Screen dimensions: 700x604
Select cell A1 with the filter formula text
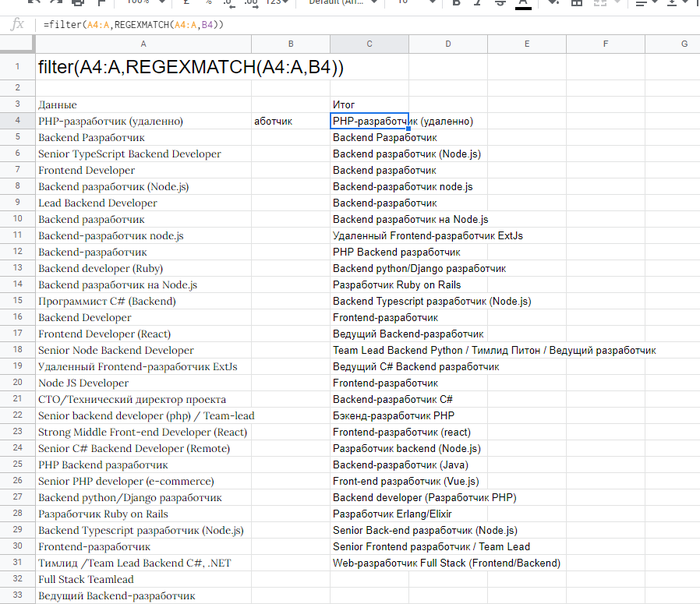tap(143, 67)
